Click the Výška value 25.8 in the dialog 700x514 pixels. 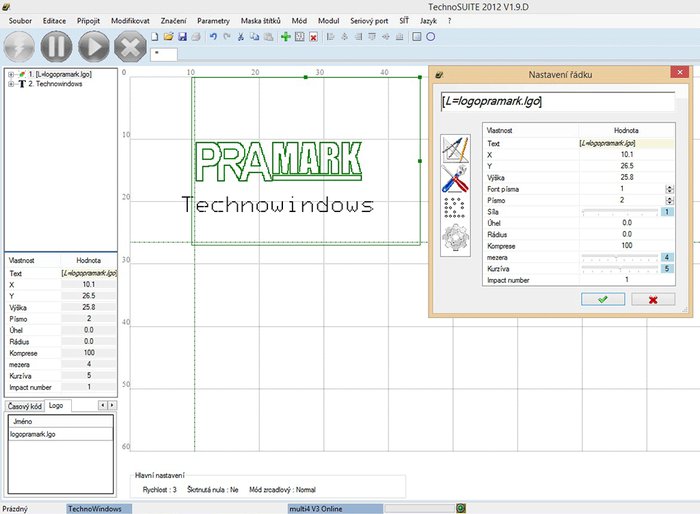pyautogui.click(x=627, y=177)
